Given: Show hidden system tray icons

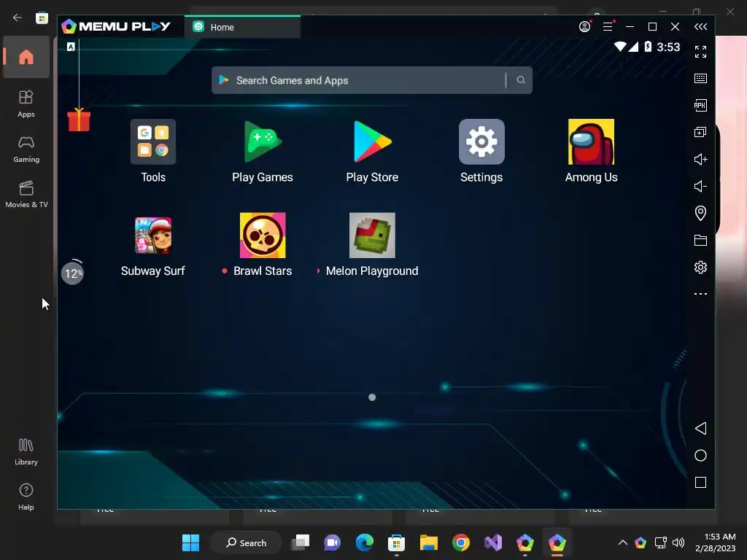Looking at the screenshot, I should (x=623, y=542).
